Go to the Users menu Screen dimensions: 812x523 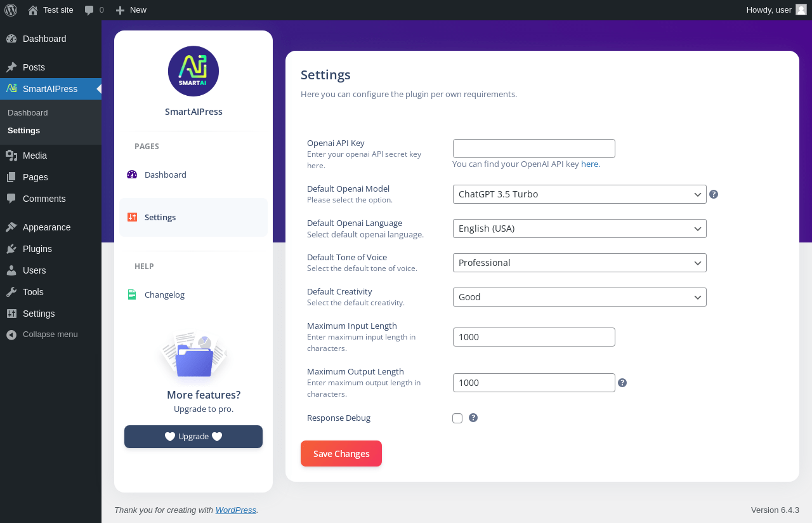(51, 270)
